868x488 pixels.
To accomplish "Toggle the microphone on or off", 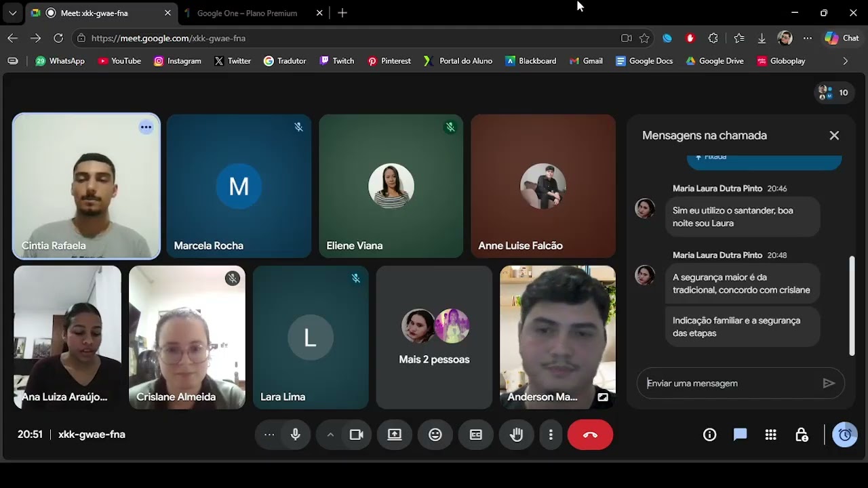I will (296, 434).
